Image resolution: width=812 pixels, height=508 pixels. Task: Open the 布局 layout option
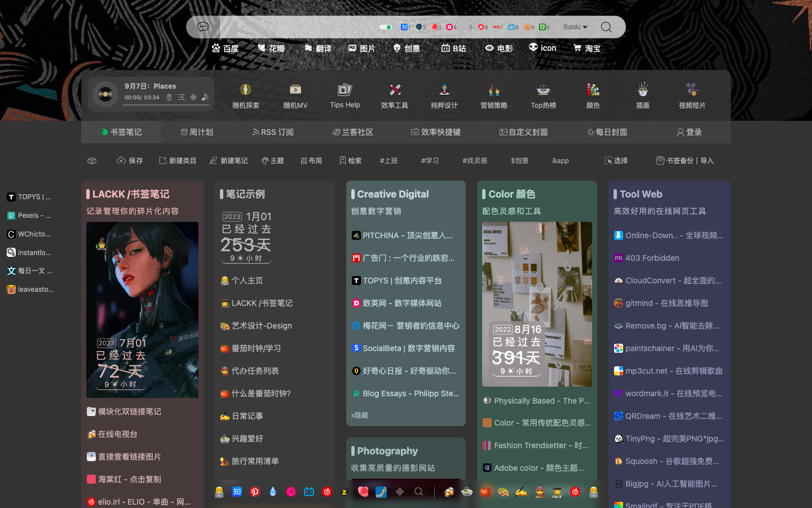(x=311, y=161)
